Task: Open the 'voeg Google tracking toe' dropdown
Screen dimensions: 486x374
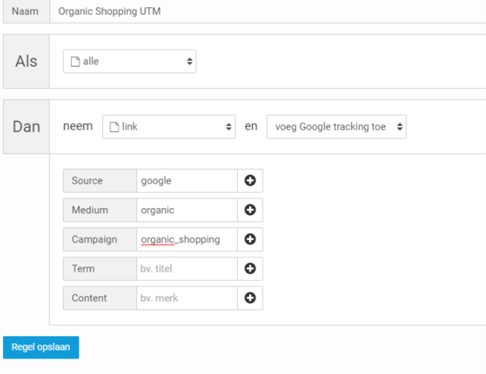Action: (x=336, y=127)
